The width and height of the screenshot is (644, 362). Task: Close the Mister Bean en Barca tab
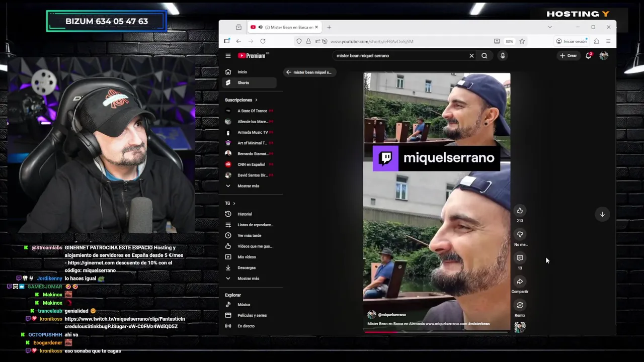coord(316,27)
